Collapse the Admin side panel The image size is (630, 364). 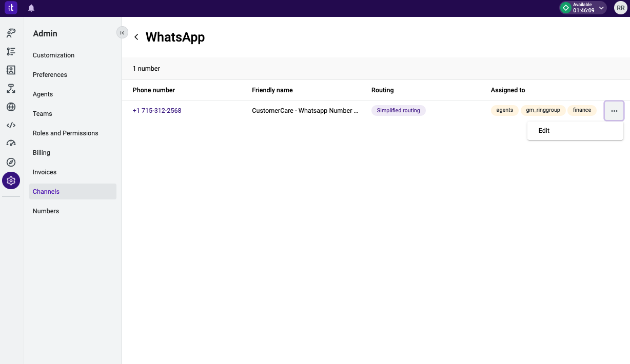(x=122, y=33)
